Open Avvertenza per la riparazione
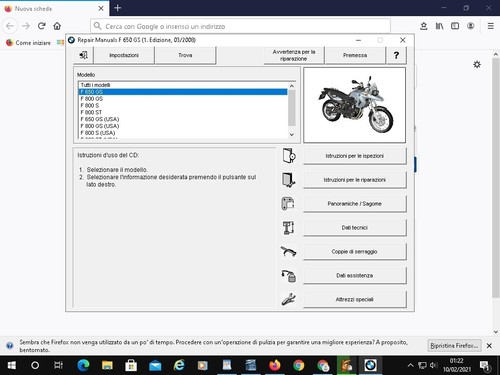 pyautogui.click(x=293, y=55)
